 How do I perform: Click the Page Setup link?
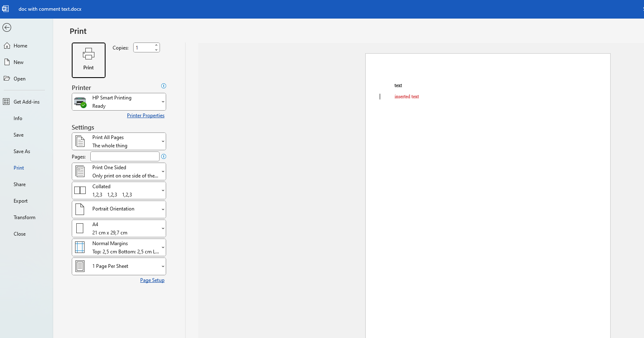(152, 280)
